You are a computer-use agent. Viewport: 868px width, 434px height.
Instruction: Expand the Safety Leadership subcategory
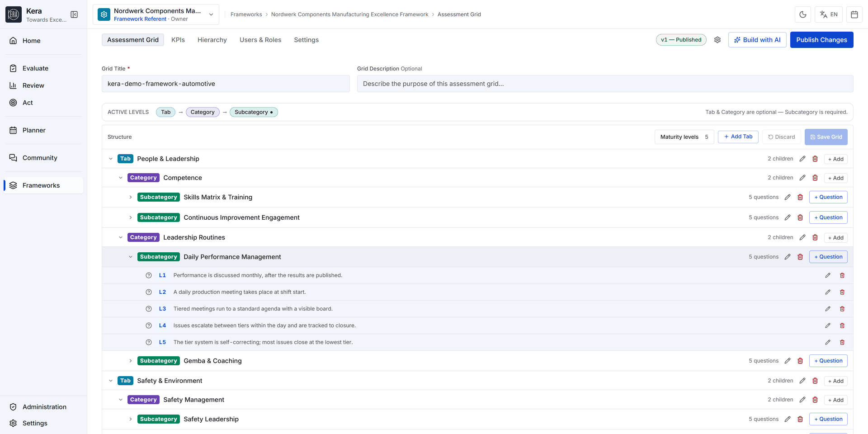point(131,419)
